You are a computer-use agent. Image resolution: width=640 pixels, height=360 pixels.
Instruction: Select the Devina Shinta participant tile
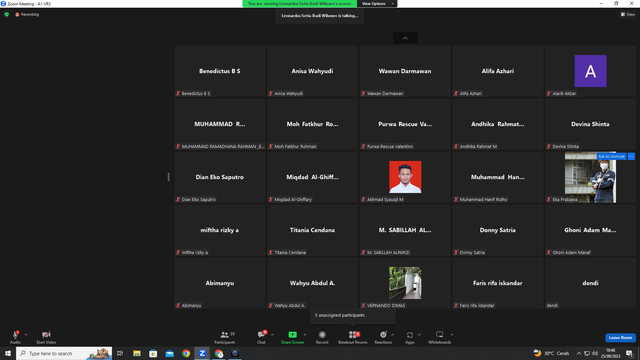point(590,124)
